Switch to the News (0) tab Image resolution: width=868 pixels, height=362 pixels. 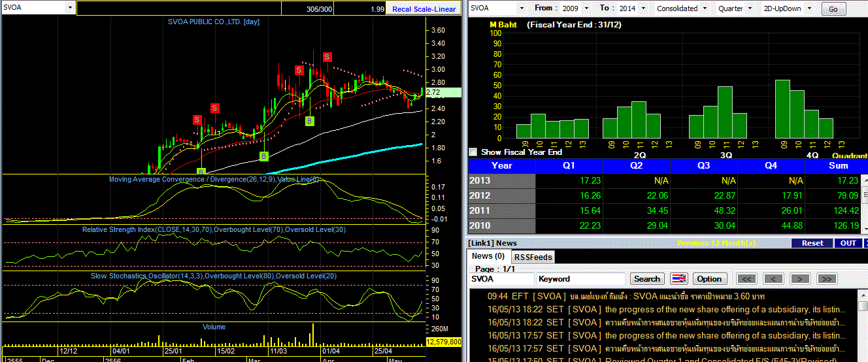[488, 256]
